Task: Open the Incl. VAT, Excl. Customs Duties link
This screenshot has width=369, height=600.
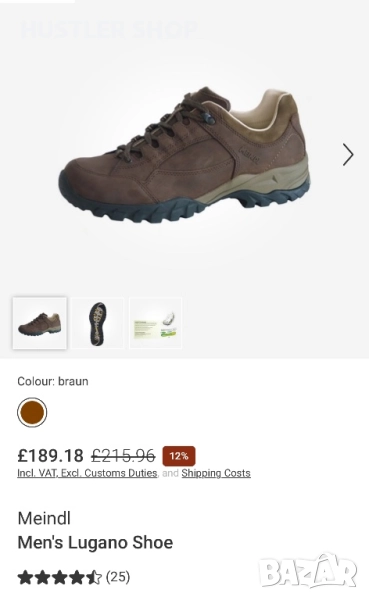Action: (x=87, y=473)
